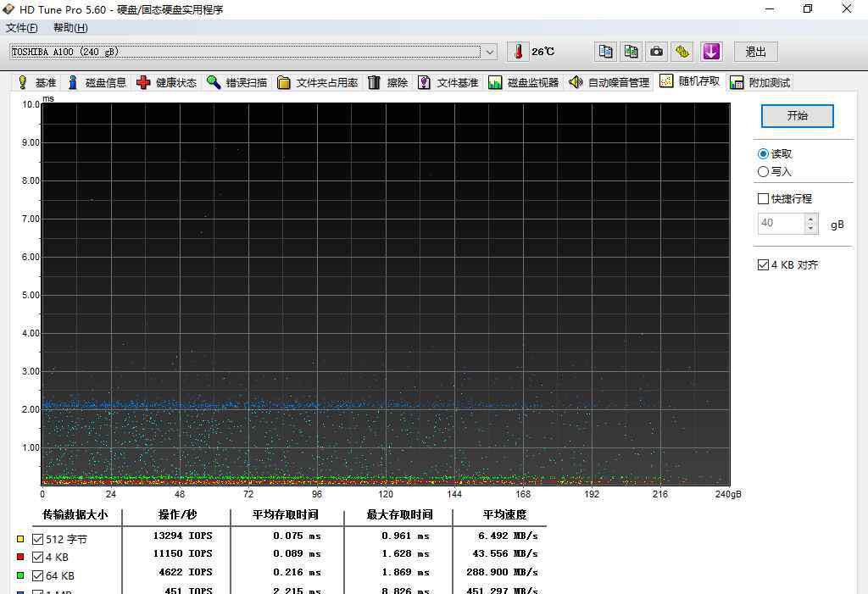This screenshot has width=868, height=594.
Task: Click the 11150 IOPS value
Action: 183,553
